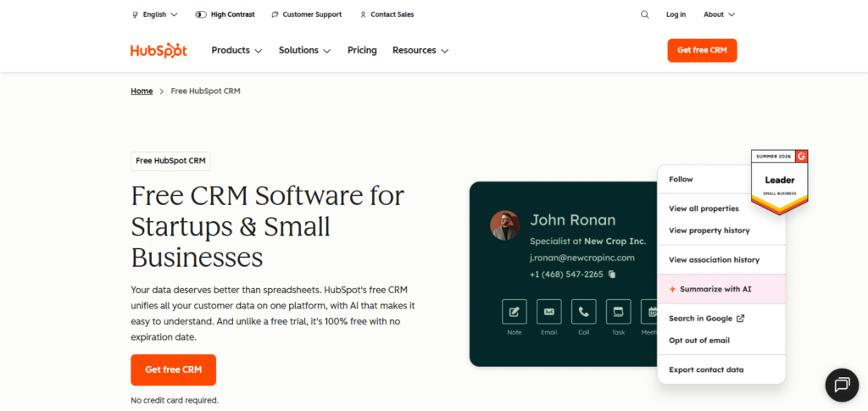Screen dimensions: 868x411
Task: Click the Call icon on contact card
Action: 583,312
